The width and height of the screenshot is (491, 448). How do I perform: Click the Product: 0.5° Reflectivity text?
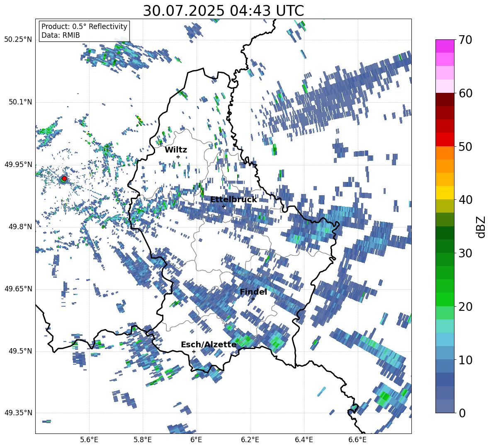click(84, 26)
